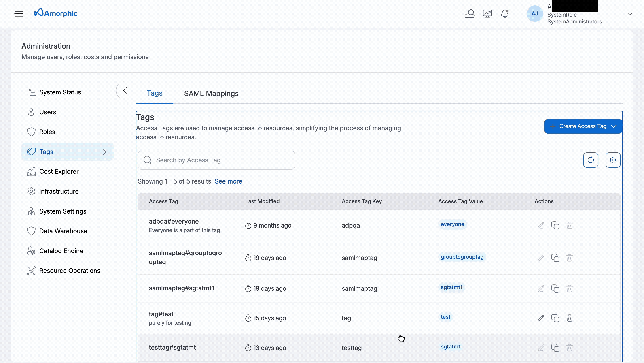Open global search icon
The width and height of the screenshot is (644, 363).
pos(469,13)
